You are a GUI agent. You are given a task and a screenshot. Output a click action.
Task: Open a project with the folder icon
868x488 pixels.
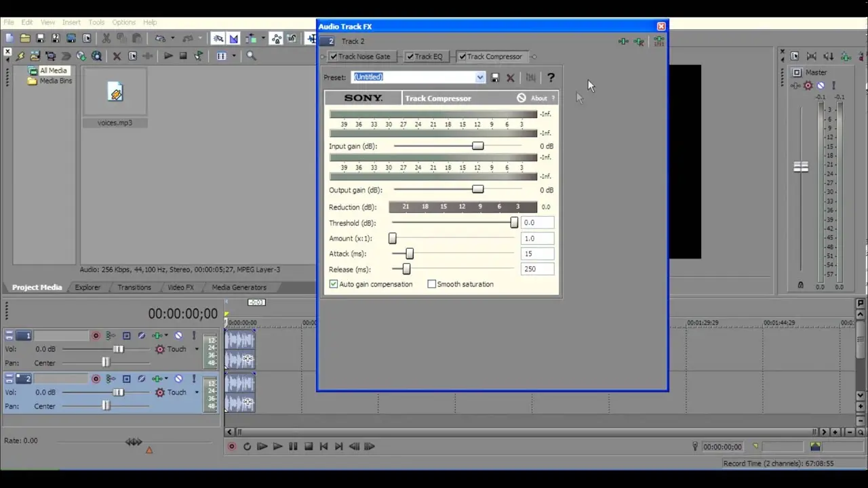[x=25, y=39]
